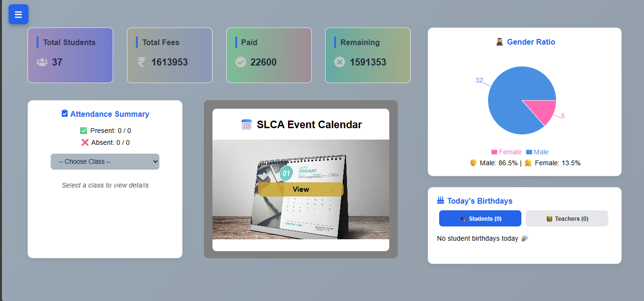Open the hamburger menu button

(x=19, y=14)
